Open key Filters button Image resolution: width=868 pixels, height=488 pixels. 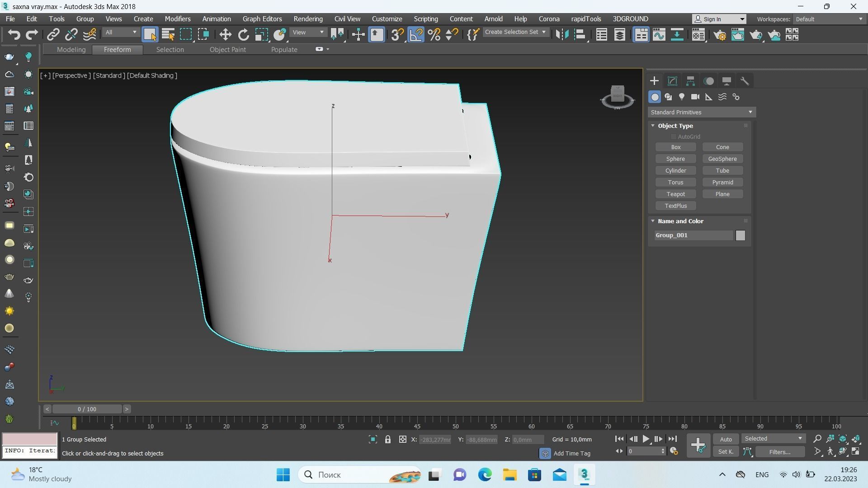[x=780, y=452]
